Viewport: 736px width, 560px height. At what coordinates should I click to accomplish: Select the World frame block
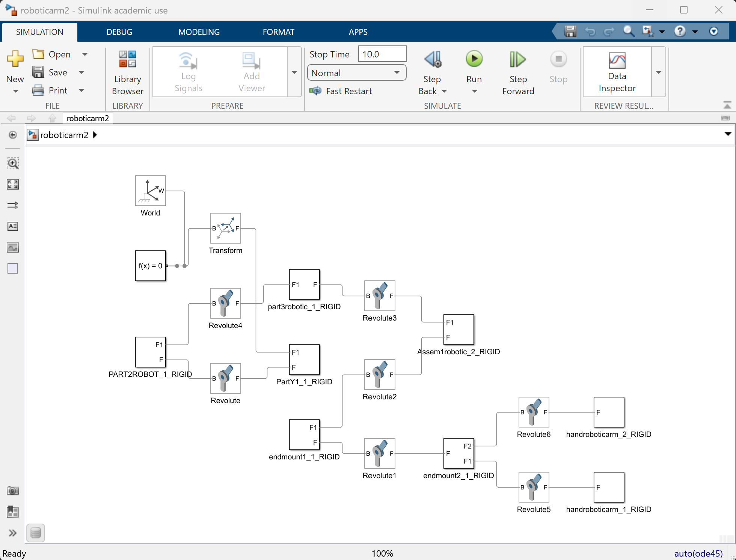[151, 191]
